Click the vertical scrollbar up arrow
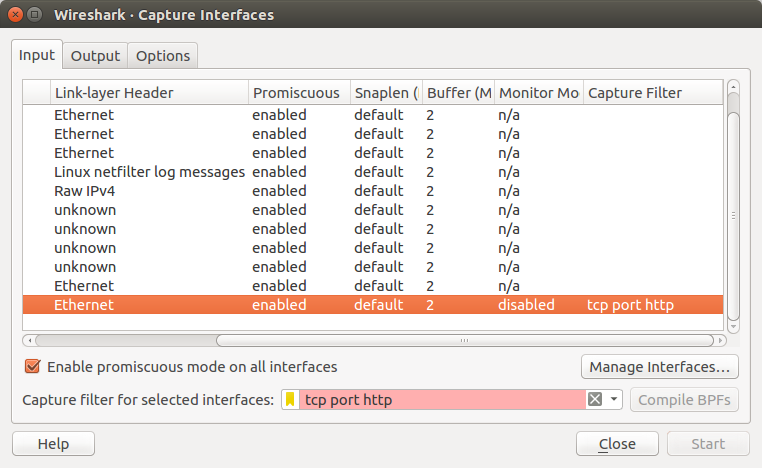The image size is (762, 468). click(x=733, y=87)
